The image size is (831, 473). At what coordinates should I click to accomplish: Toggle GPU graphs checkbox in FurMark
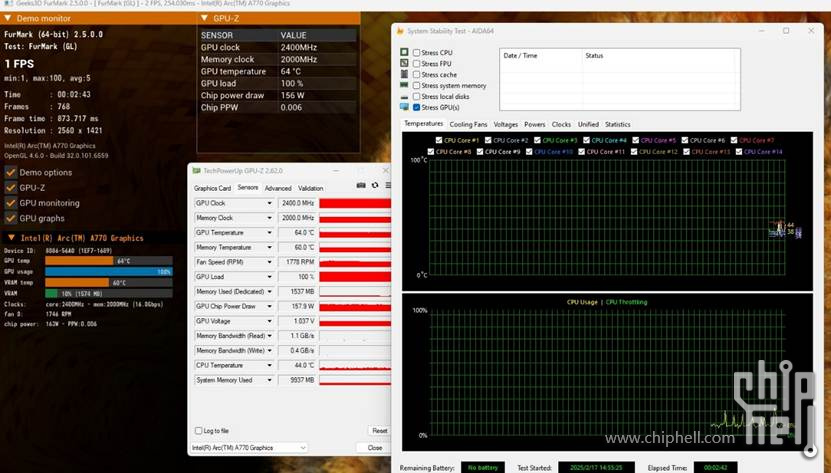11,218
